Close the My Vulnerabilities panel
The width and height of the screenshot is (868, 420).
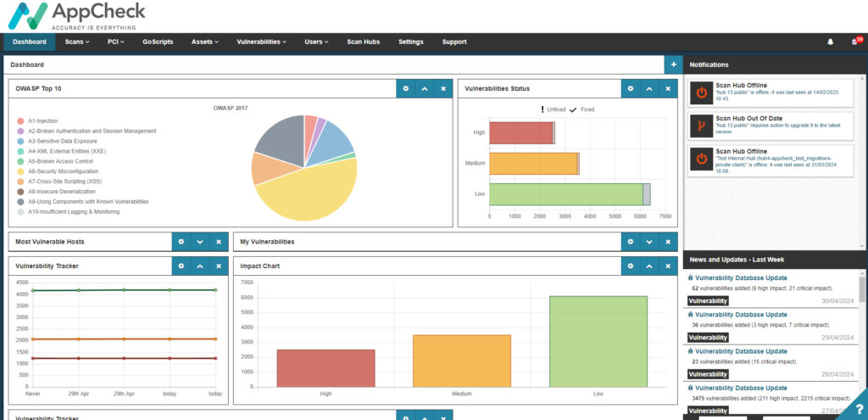668,242
